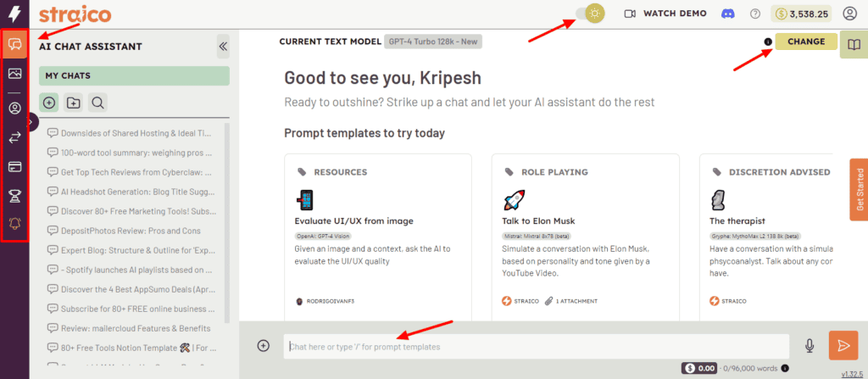Open the user profile sidebar icon
The height and width of the screenshot is (379, 868).
tap(14, 109)
